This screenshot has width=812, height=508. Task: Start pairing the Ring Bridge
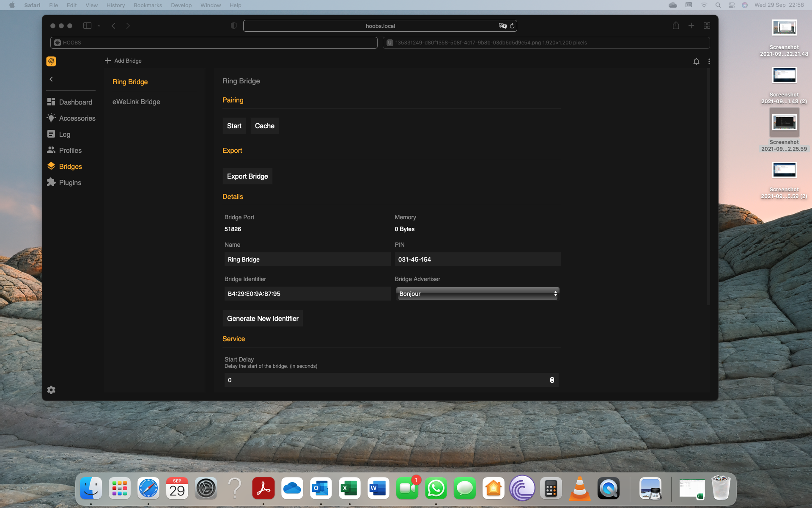pyautogui.click(x=234, y=126)
